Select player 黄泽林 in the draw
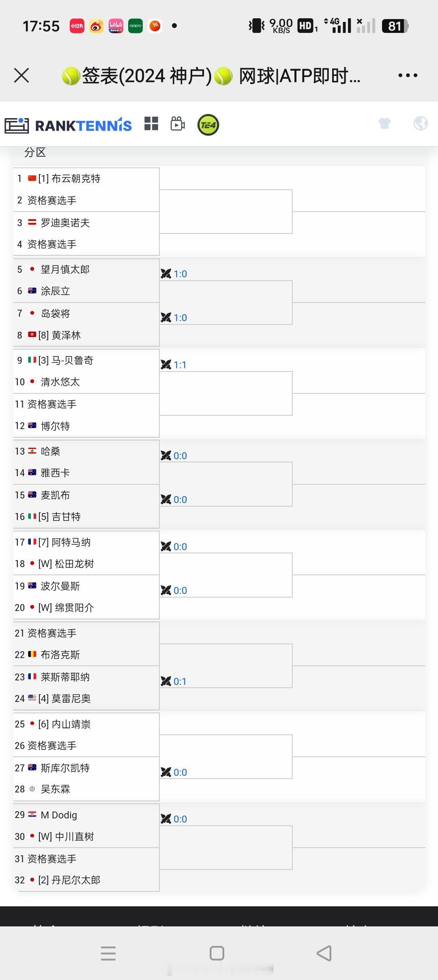The height and width of the screenshot is (980, 438). pyautogui.click(x=66, y=335)
